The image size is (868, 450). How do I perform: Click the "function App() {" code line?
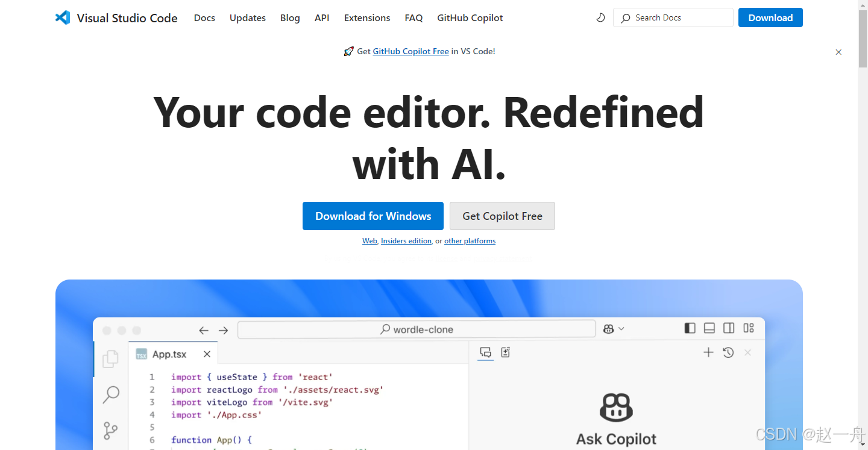tap(212, 440)
